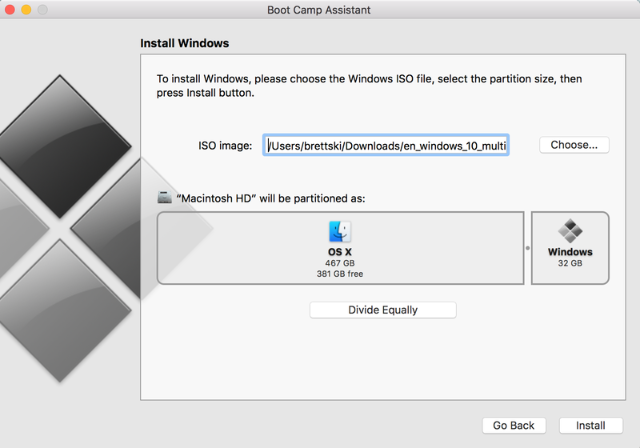Close the Boot Camp Assistant window
The image size is (640, 448).
pyautogui.click(x=10, y=9)
